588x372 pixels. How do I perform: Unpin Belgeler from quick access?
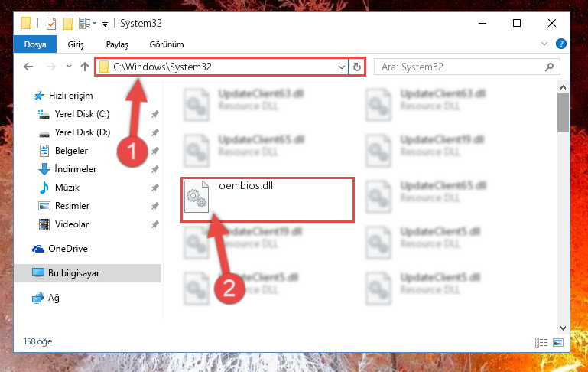click(x=155, y=151)
